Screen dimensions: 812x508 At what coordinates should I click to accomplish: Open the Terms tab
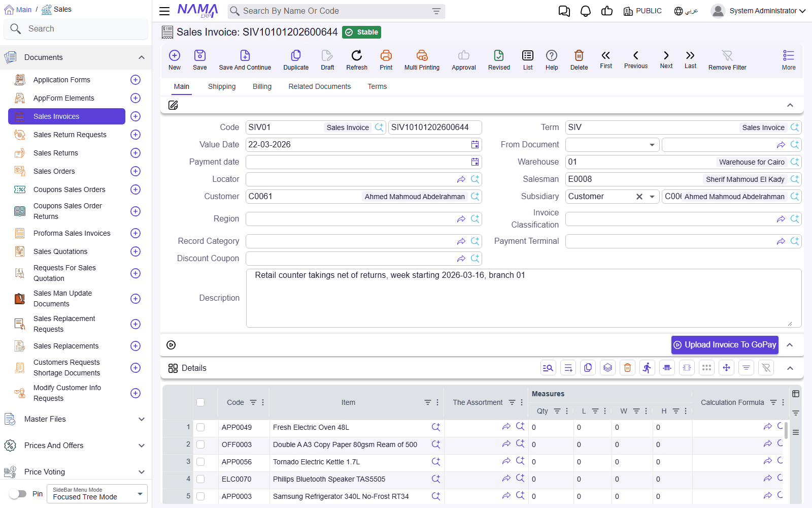pos(377,86)
